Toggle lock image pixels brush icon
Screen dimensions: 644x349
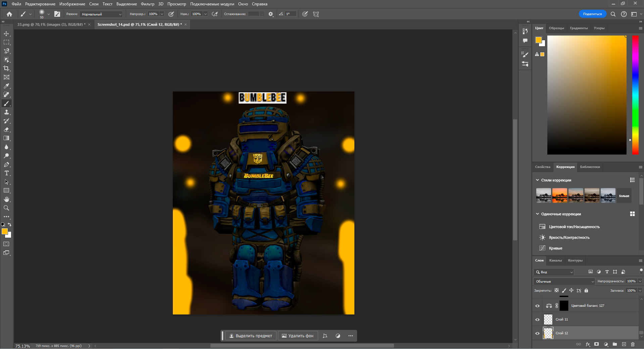pyautogui.click(x=564, y=290)
